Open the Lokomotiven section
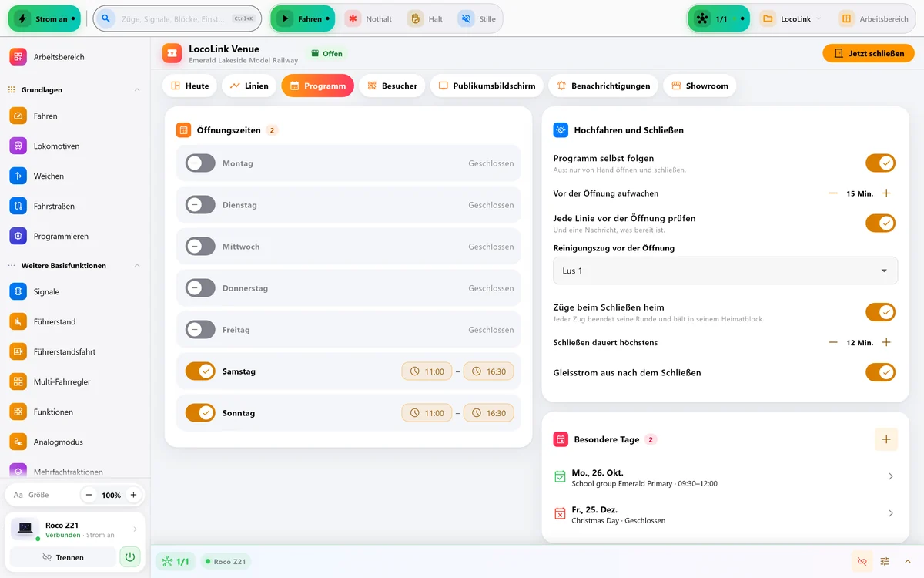The height and width of the screenshot is (578, 924). coord(75,146)
